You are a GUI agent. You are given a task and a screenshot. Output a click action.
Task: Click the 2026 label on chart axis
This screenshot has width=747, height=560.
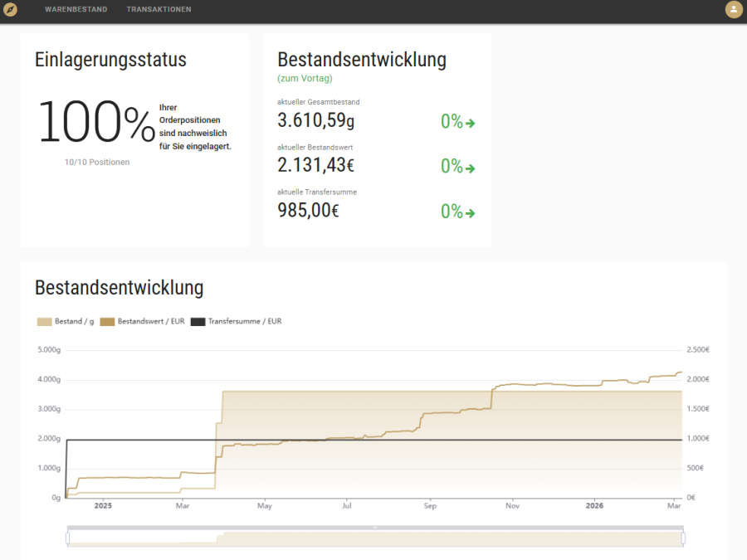click(594, 504)
